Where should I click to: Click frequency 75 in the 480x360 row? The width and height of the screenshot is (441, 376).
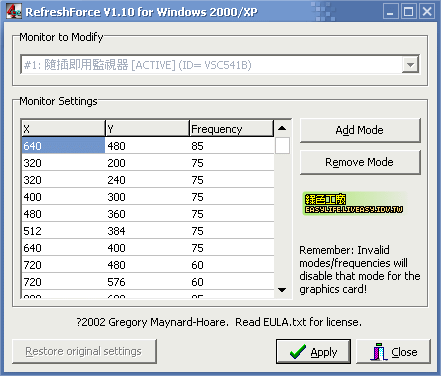point(232,214)
